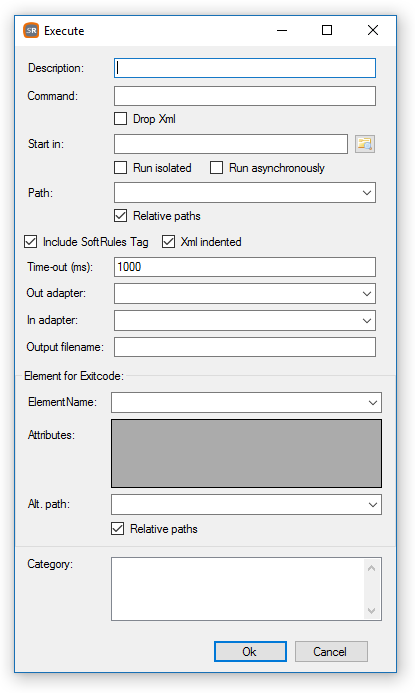Image resolution: width=415 pixels, height=693 pixels.
Task: Check Run asynchronously option
Action: click(216, 168)
